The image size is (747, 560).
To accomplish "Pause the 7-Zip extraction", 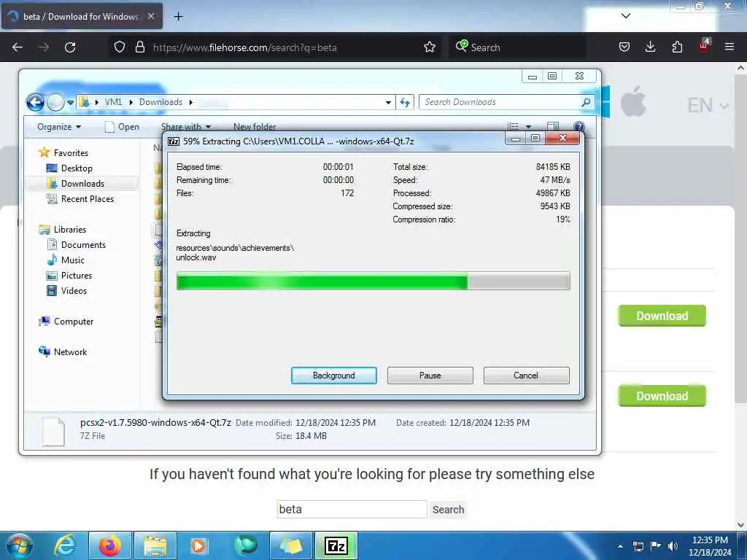I will 430,376.
